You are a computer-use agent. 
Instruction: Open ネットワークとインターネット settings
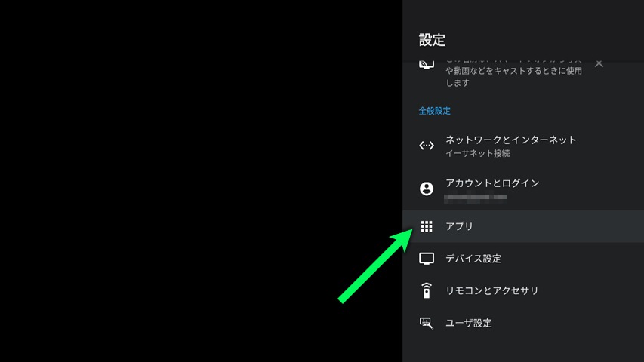[x=510, y=140]
